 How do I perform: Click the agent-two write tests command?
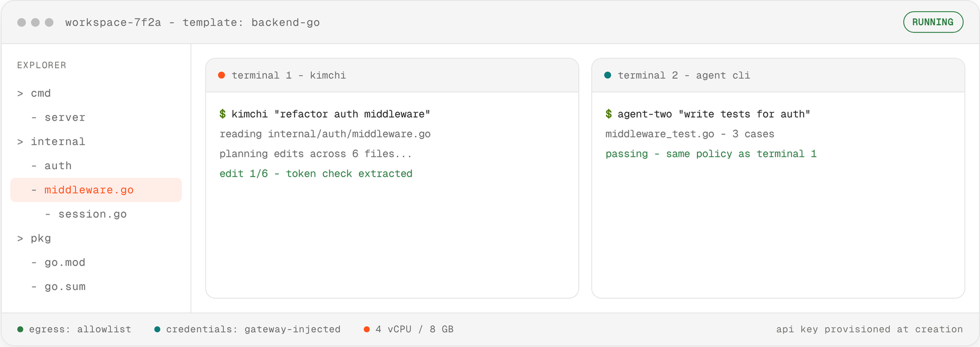714,114
